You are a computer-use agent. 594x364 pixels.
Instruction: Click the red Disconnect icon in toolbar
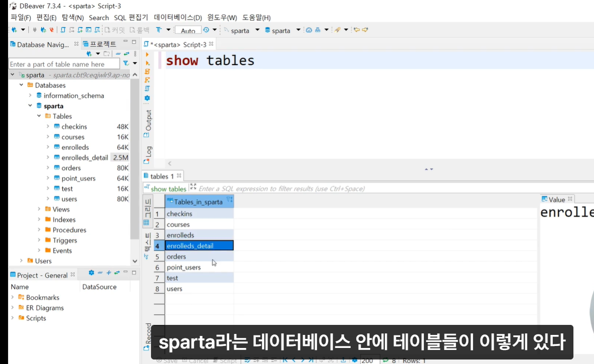(x=52, y=30)
